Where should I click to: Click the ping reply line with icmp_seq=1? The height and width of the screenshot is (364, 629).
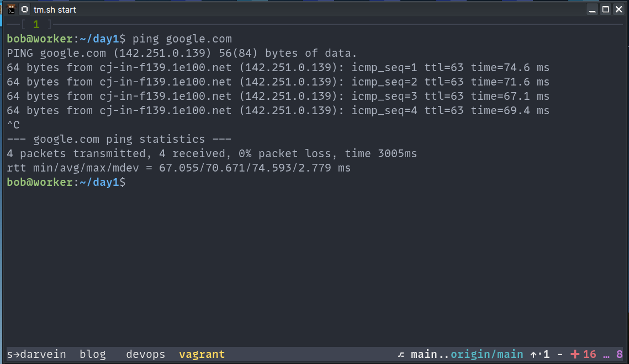pos(278,68)
